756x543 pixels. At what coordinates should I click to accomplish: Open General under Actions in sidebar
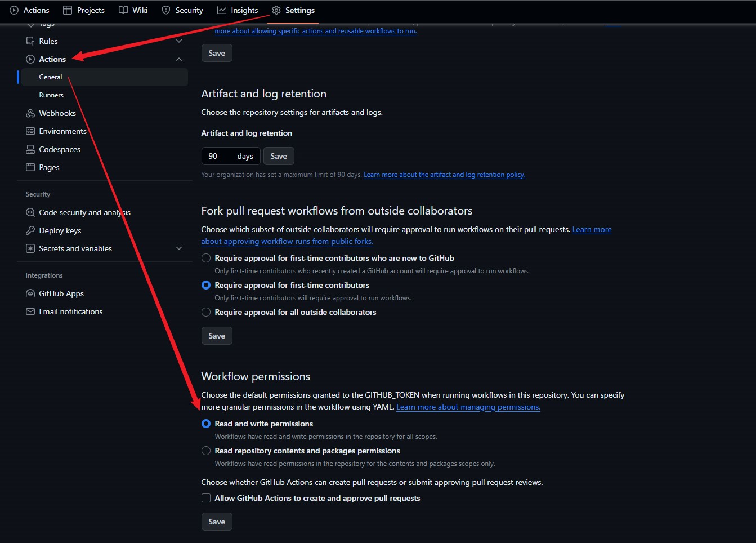[x=104, y=77]
